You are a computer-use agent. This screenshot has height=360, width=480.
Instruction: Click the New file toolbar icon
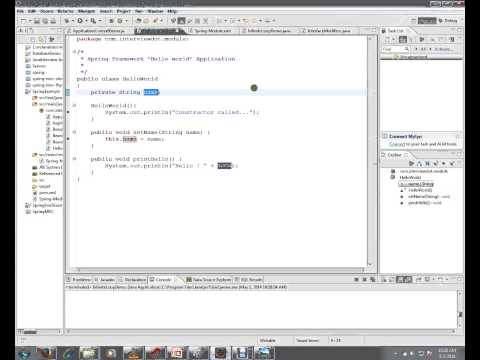[x=24, y=21]
